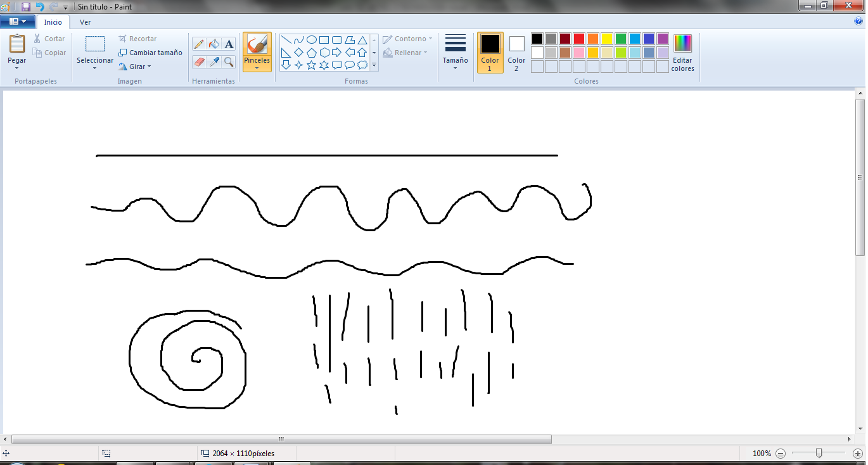The height and width of the screenshot is (465, 868).
Task: Open Paint help question mark icon
Action: click(858, 21)
